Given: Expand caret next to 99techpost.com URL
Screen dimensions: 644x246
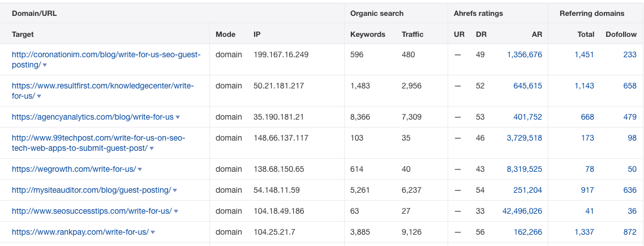Looking at the screenshot, I should point(152,149).
